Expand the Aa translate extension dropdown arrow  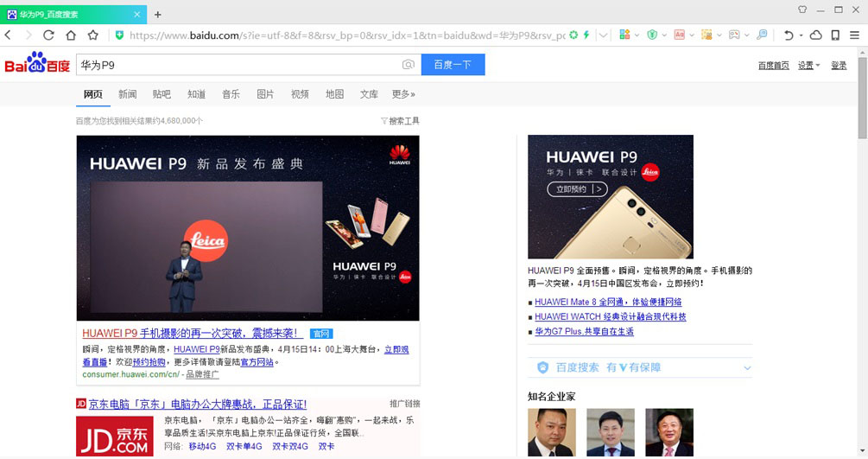692,35
